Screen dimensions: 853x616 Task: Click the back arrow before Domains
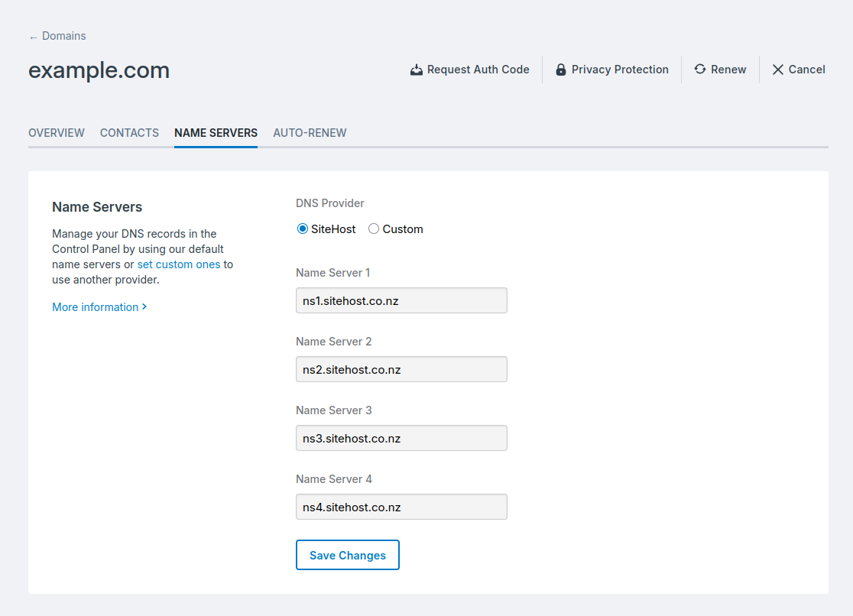tap(31, 35)
